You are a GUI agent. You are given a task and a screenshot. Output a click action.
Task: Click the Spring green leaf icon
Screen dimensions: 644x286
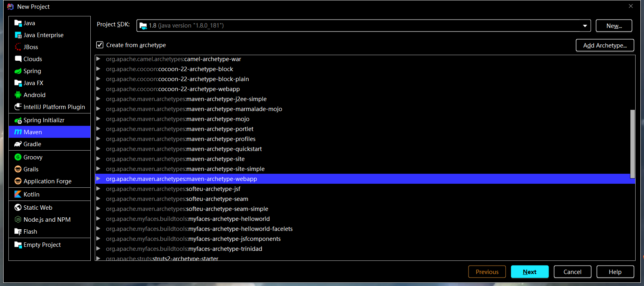coord(18,71)
